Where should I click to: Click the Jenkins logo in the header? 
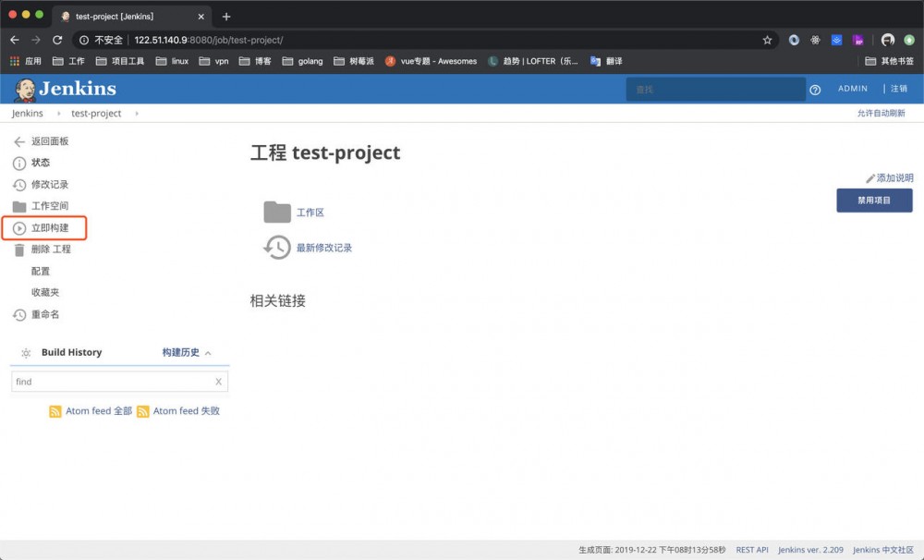tap(24, 88)
